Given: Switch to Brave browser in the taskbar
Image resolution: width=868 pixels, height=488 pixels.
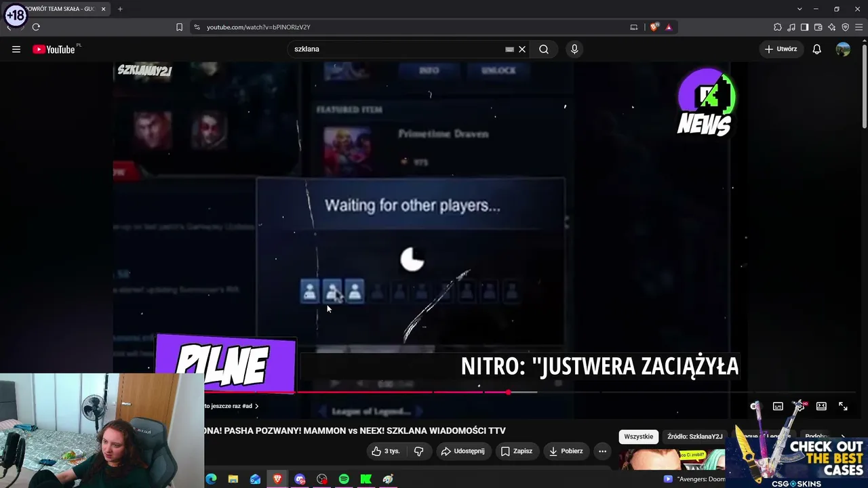Looking at the screenshot, I should [x=277, y=479].
